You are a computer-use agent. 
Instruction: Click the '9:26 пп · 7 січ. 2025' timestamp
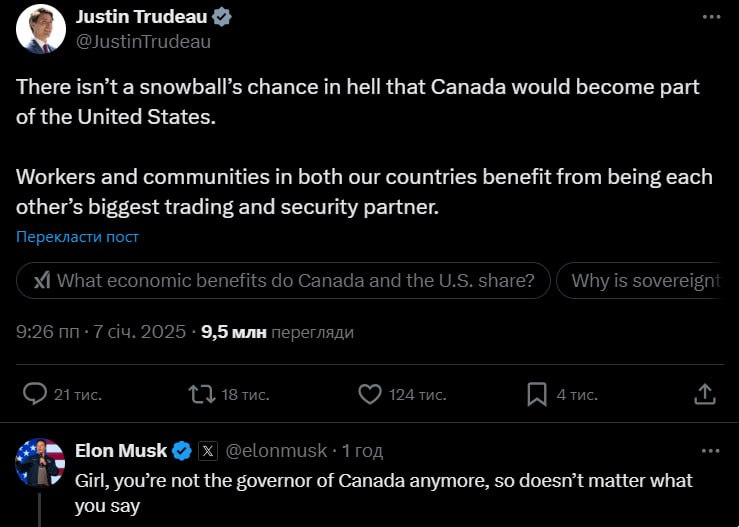(x=101, y=332)
